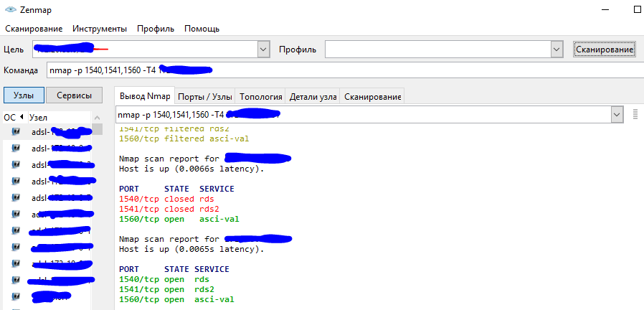Sort hosts by the Узел column header

pos(58,118)
